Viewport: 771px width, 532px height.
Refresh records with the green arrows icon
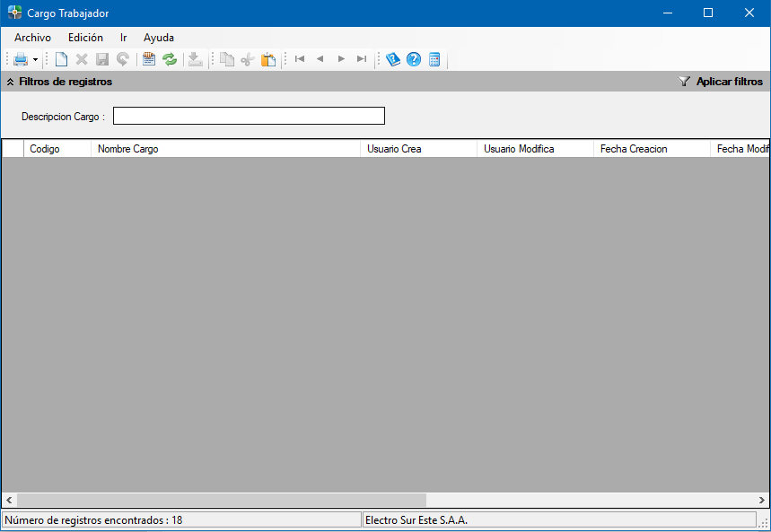[x=170, y=59]
